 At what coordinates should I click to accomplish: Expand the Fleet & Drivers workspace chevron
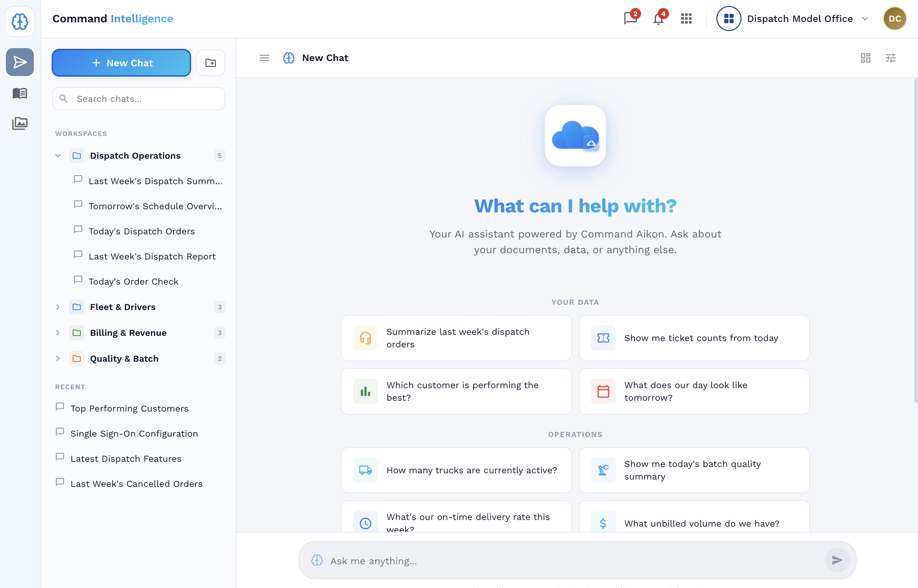coord(58,307)
